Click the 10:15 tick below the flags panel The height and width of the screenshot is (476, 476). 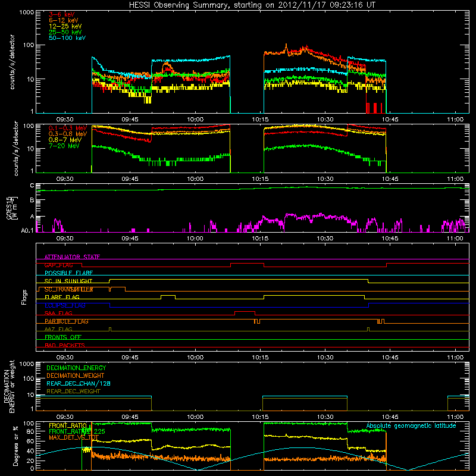(260, 358)
